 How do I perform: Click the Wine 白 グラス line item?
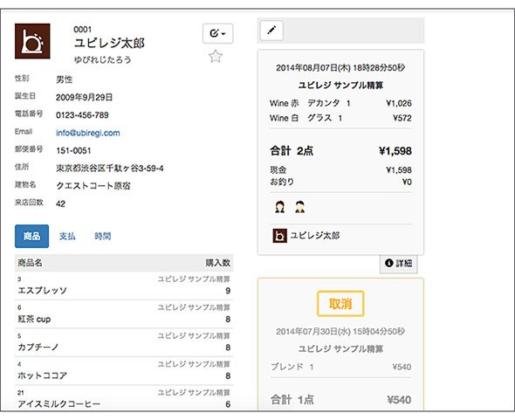(x=340, y=118)
